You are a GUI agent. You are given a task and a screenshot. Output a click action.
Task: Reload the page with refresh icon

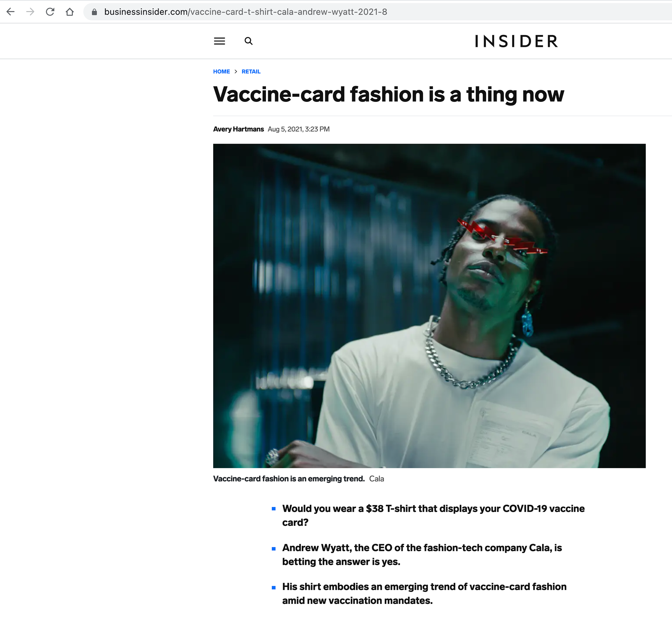[50, 12]
